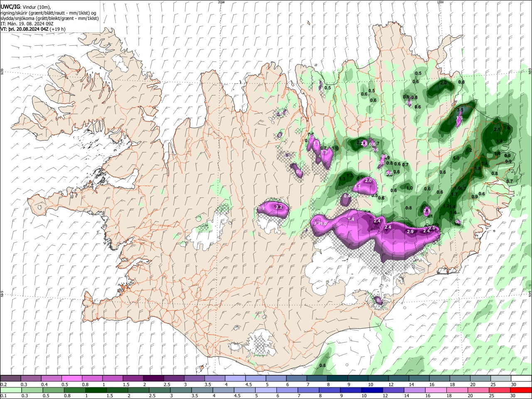Click the '2.9' value on the purple snow band

410,232
